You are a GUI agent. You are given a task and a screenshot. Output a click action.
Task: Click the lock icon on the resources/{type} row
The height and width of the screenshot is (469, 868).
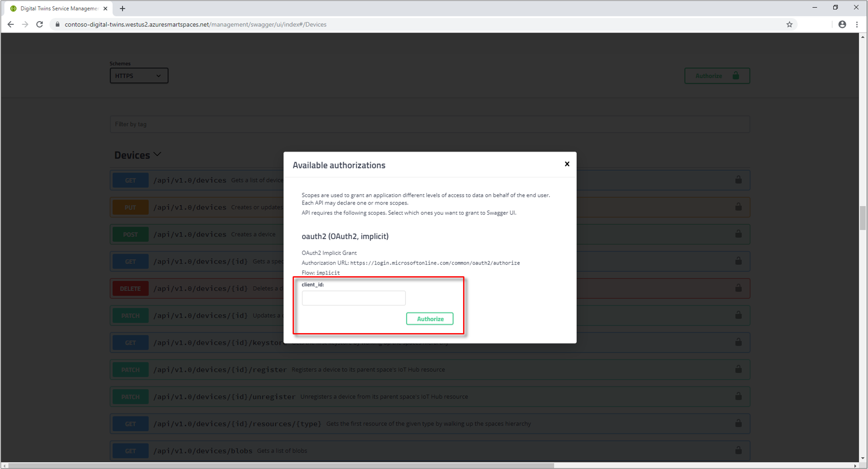tap(738, 423)
